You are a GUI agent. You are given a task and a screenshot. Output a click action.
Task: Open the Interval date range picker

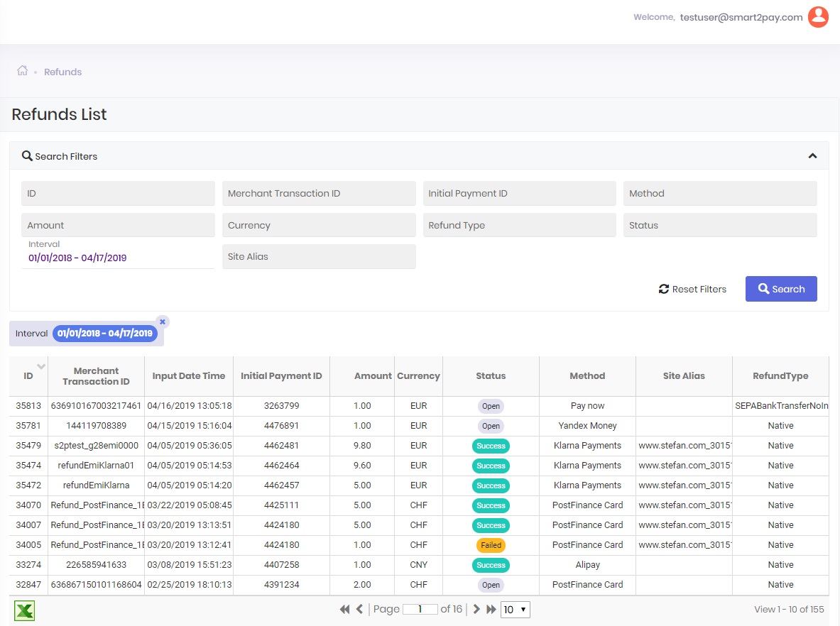click(118, 258)
